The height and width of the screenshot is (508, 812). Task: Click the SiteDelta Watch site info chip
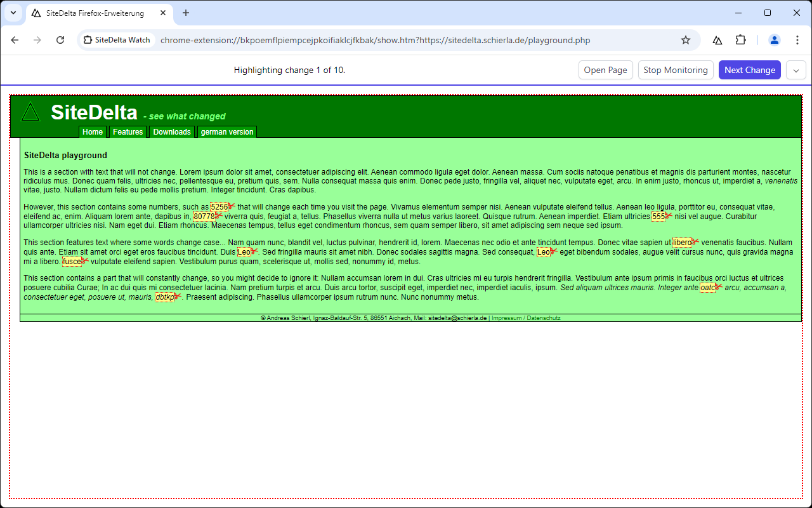[x=117, y=40]
